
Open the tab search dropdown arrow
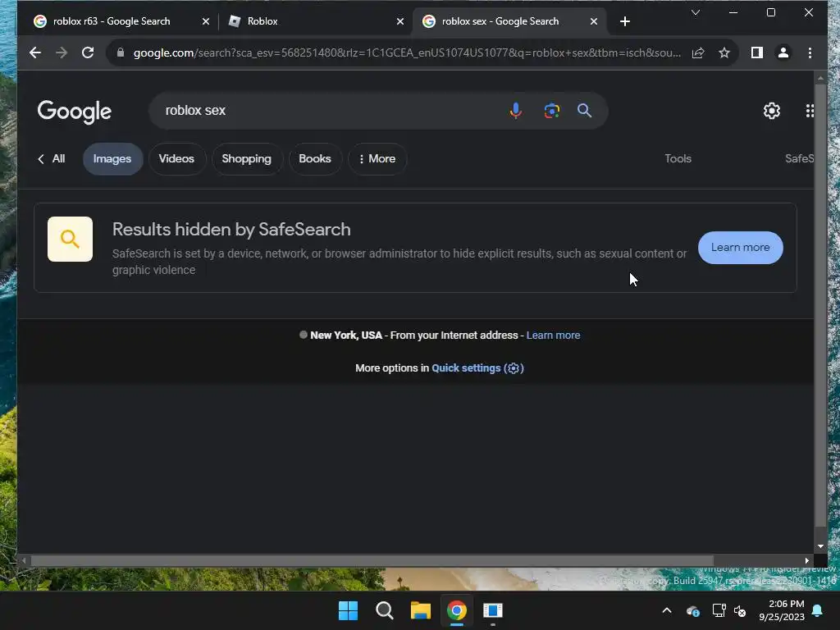(x=696, y=12)
